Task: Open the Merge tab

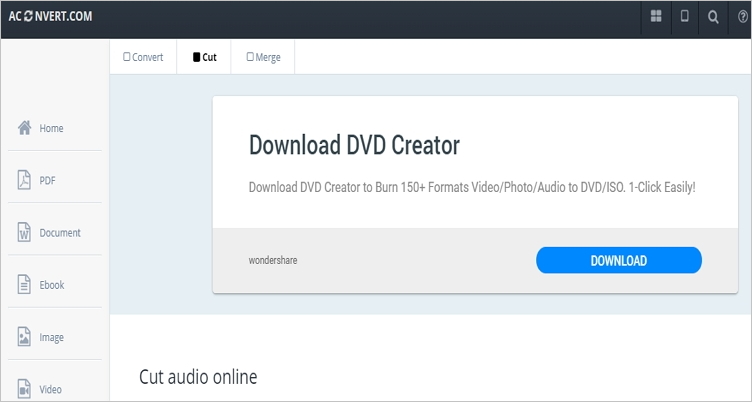Action: 263,57
